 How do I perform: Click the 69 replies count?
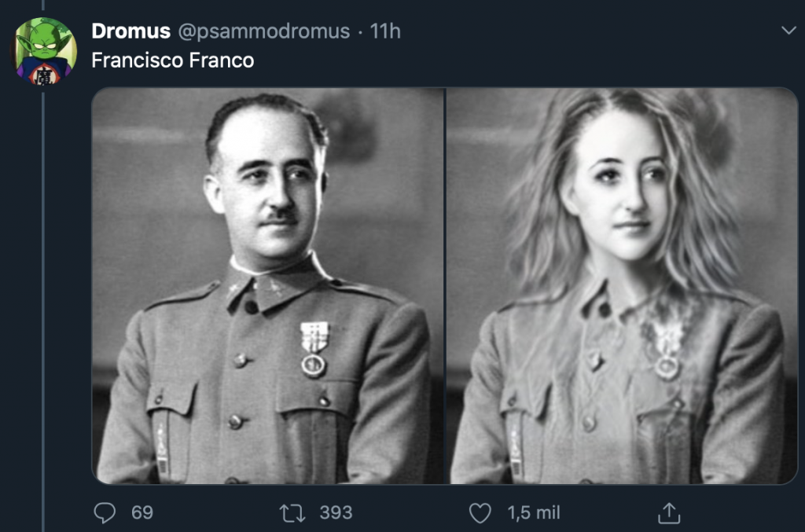142,513
